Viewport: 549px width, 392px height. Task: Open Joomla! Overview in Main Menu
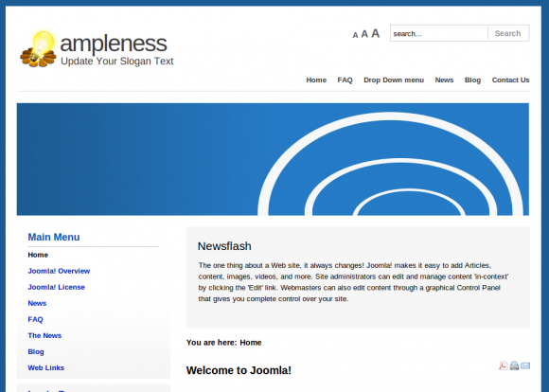pyautogui.click(x=59, y=271)
